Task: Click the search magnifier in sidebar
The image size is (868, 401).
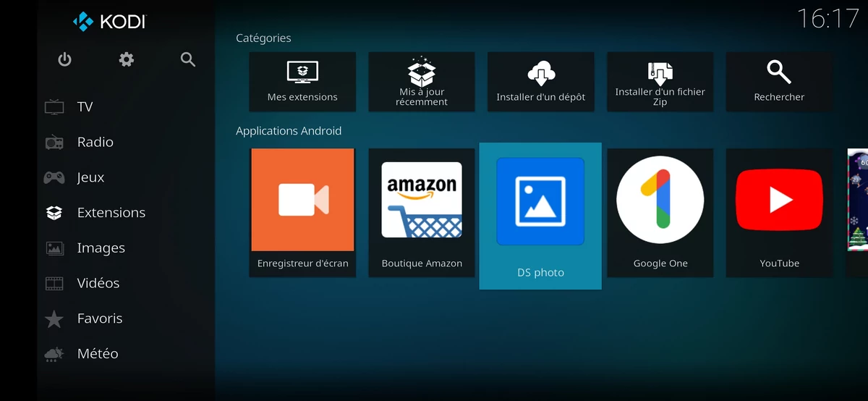Action: point(188,59)
